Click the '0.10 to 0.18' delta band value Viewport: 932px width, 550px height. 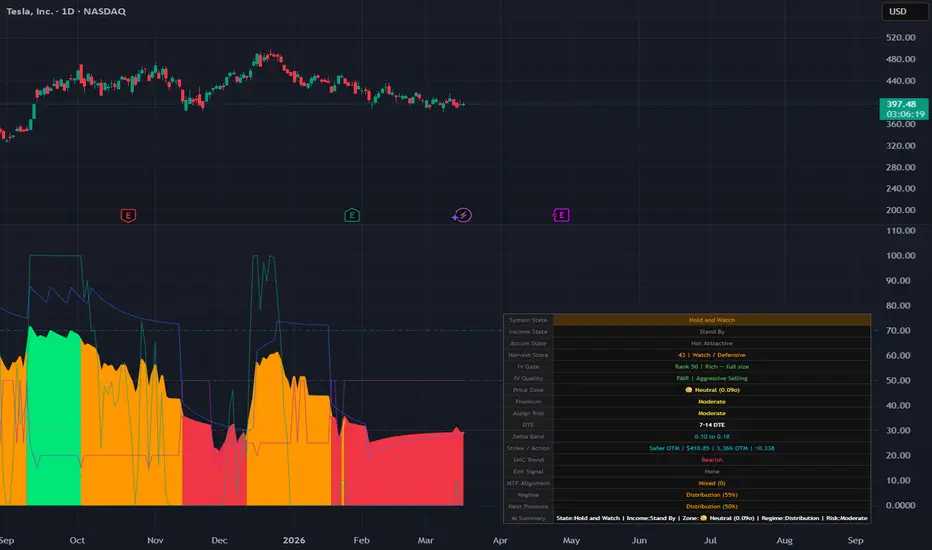click(x=711, y=436)
